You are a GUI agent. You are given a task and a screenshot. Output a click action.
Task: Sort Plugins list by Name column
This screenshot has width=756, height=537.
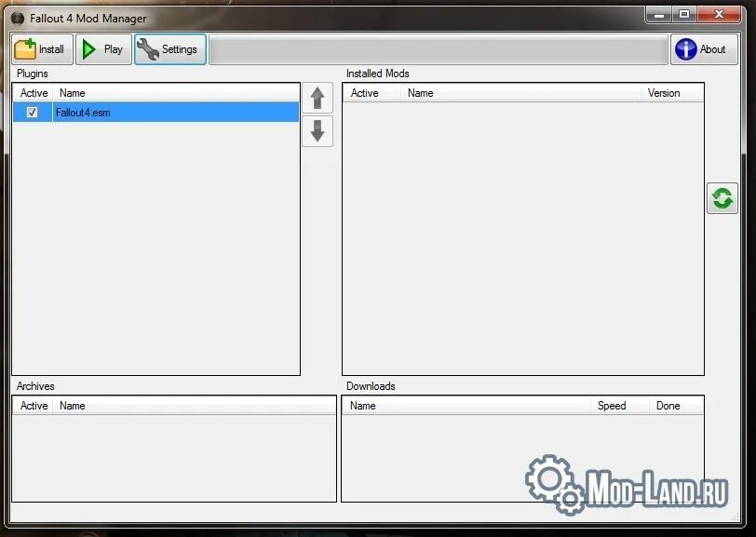click(x=175, y=93)
